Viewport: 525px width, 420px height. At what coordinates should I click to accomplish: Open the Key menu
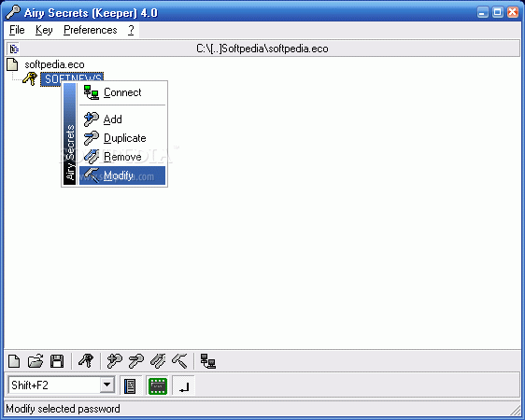pos(44,30)
